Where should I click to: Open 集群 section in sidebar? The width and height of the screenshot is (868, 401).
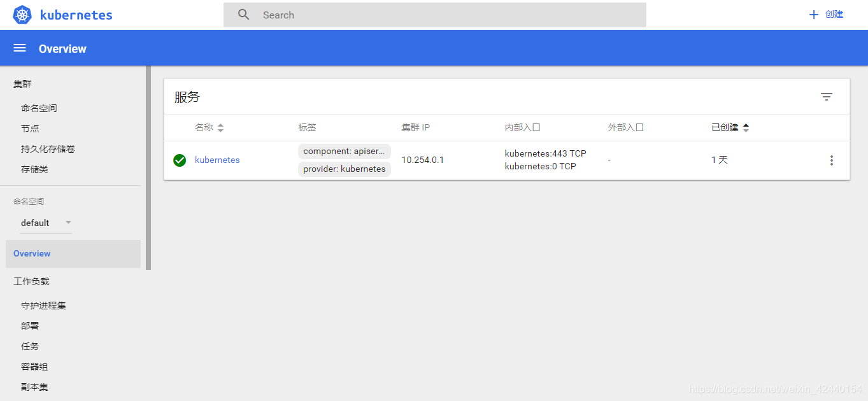point(22,84)
